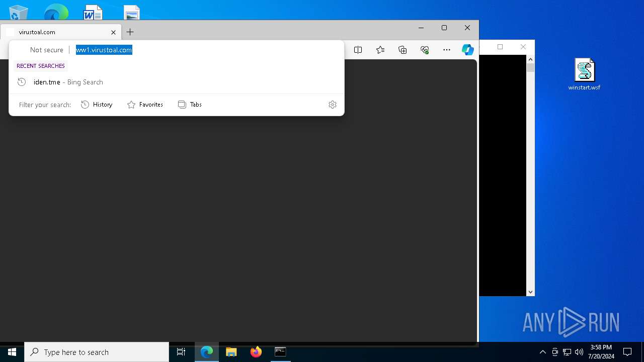Viewport: 644px width, 362px height.
Task: Open the clock showing 3:58 PM
Action: pos(601,352)
